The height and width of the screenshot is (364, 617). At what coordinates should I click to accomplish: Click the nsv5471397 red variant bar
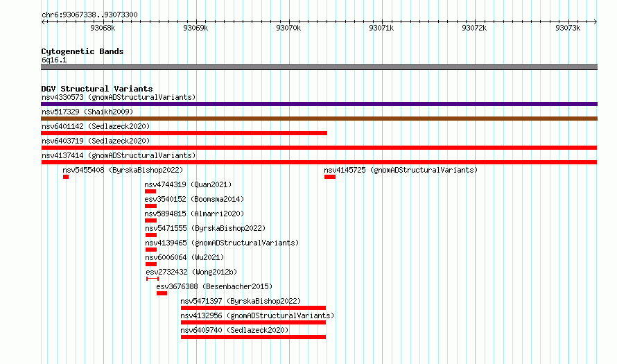click(x=254, y=308)
